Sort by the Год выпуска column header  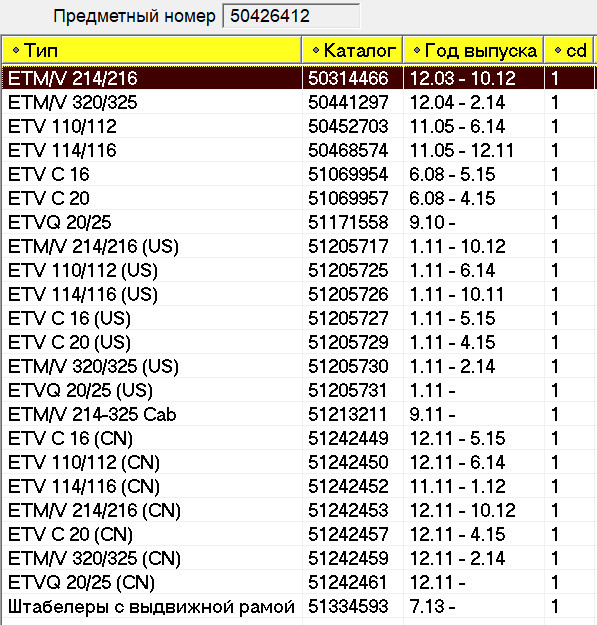(x=473, y=51)
